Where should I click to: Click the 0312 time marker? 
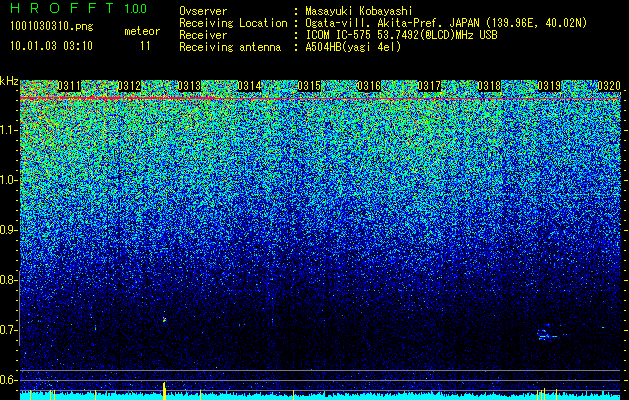129,86
